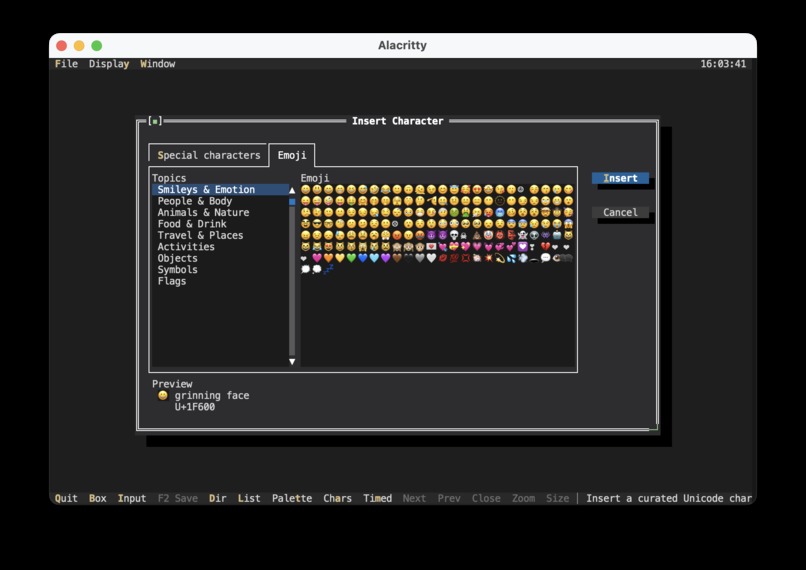Pick the green nauseated face emoji
This screenshot has width=806, height=570.
[x=454, y=212]
